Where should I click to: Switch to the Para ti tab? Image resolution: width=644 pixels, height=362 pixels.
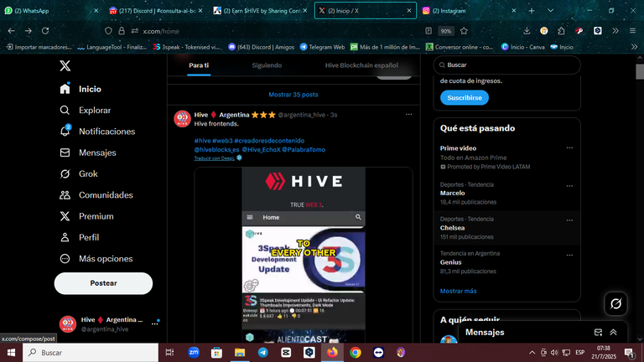coord(199,65)
